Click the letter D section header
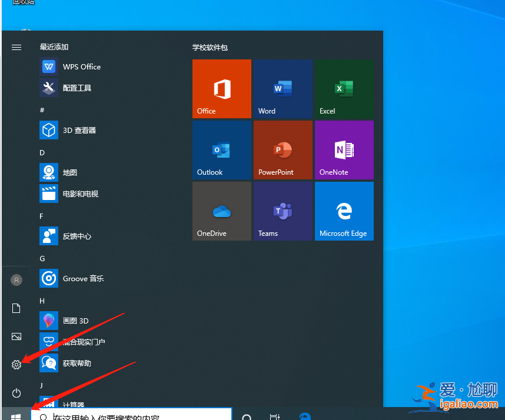 click(x=41, y=152)
